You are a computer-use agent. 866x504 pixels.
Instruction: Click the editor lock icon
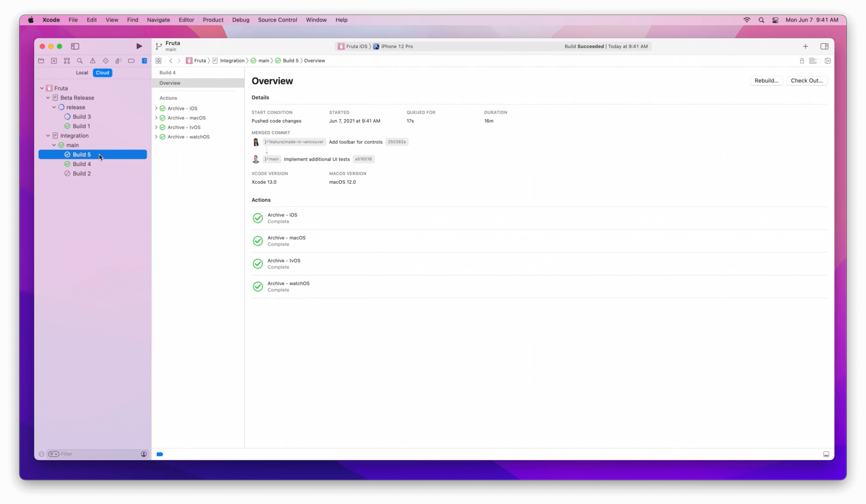pos(802,61)
